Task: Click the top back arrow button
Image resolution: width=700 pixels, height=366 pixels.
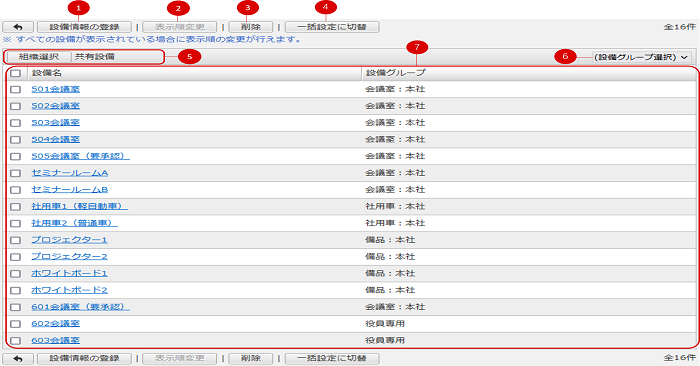Action: click(x=18, y=27)
